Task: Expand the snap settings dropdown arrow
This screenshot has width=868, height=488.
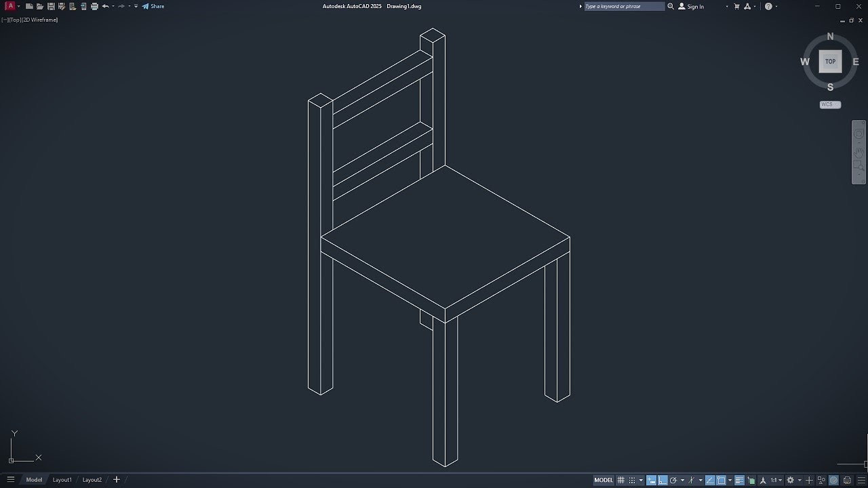Action: (x=641, y=480)
